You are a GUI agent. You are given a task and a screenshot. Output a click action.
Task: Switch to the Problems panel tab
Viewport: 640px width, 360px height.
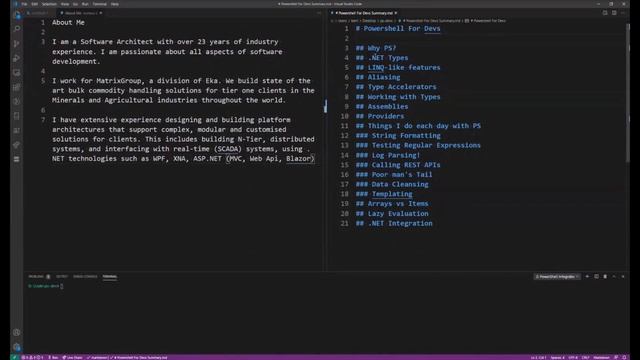39,277
